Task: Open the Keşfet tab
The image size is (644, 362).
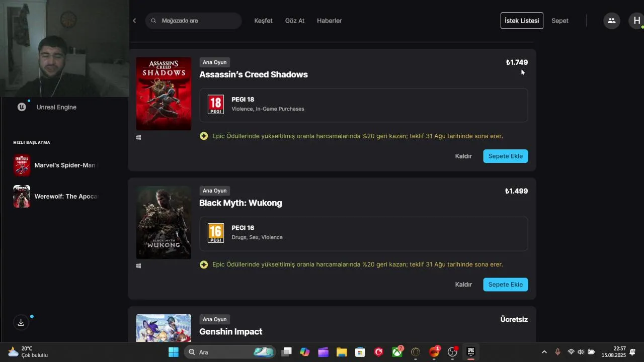Action: [x=263, y=21]
